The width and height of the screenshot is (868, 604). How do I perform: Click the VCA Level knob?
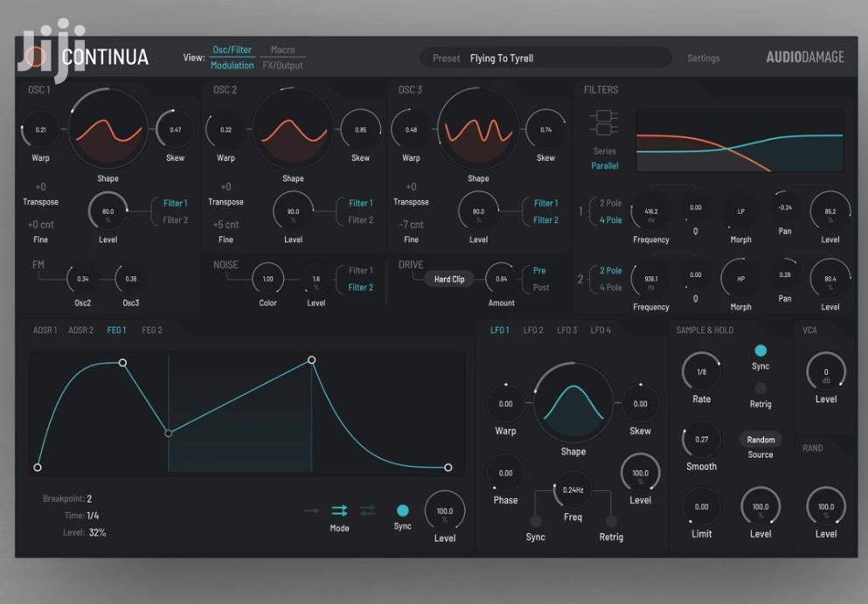(x=826, y=372)
